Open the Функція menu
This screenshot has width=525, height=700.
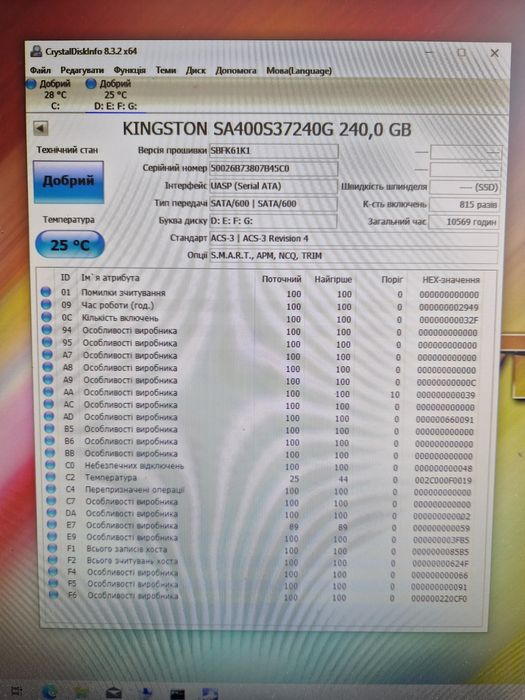tap(129, 71)
